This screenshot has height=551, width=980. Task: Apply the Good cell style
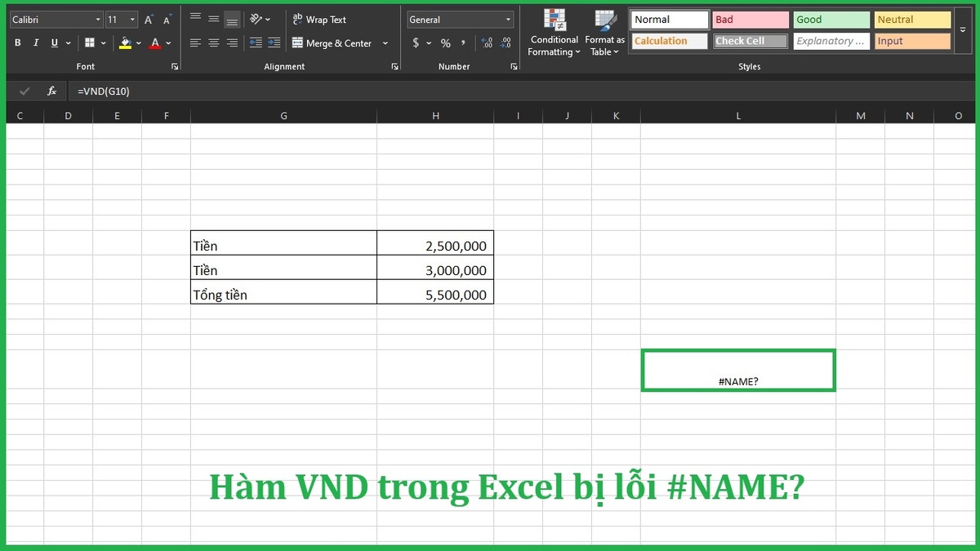tap(831, 19)
